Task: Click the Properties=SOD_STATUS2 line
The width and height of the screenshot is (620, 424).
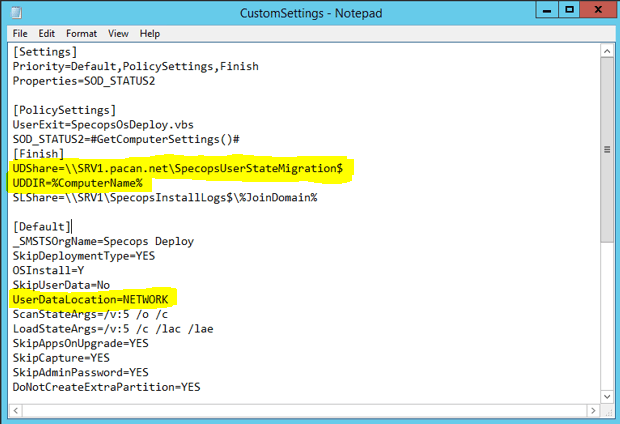Action: click(x=84, y=81)
